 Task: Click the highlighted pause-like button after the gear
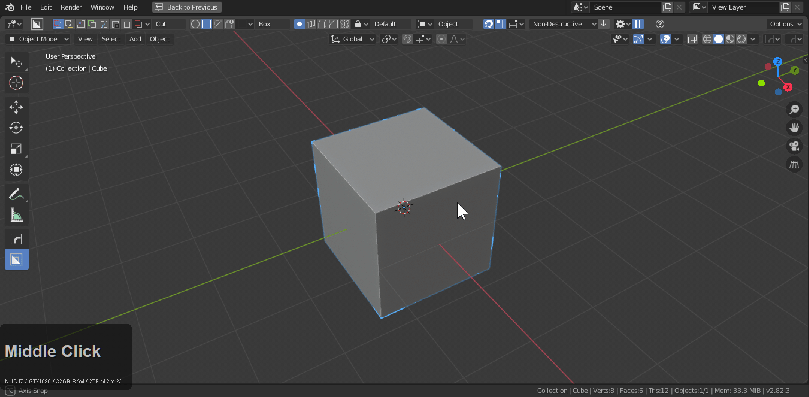(638, 24)
